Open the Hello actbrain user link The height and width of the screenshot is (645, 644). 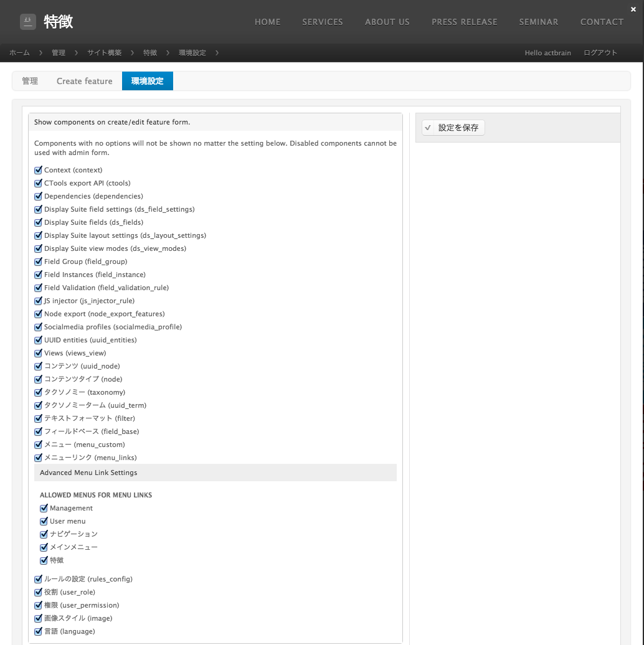point(547,53)
